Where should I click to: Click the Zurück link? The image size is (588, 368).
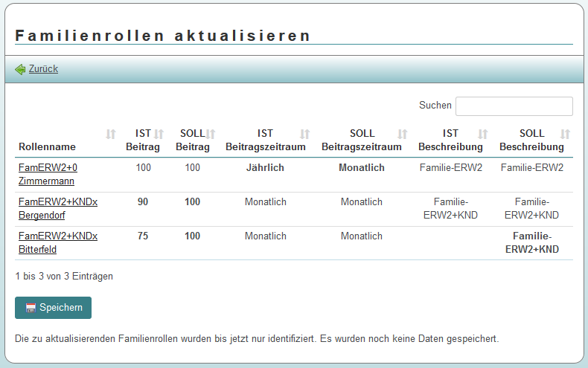pyautogui.click(x=43, y=69)
